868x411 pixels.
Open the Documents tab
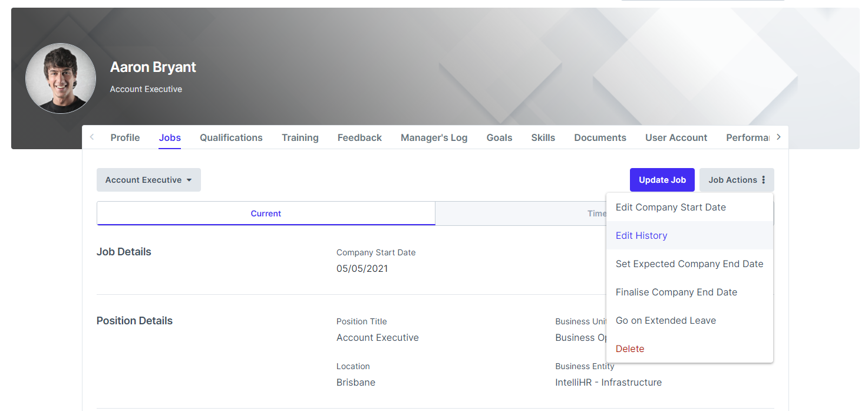point(600,137)
